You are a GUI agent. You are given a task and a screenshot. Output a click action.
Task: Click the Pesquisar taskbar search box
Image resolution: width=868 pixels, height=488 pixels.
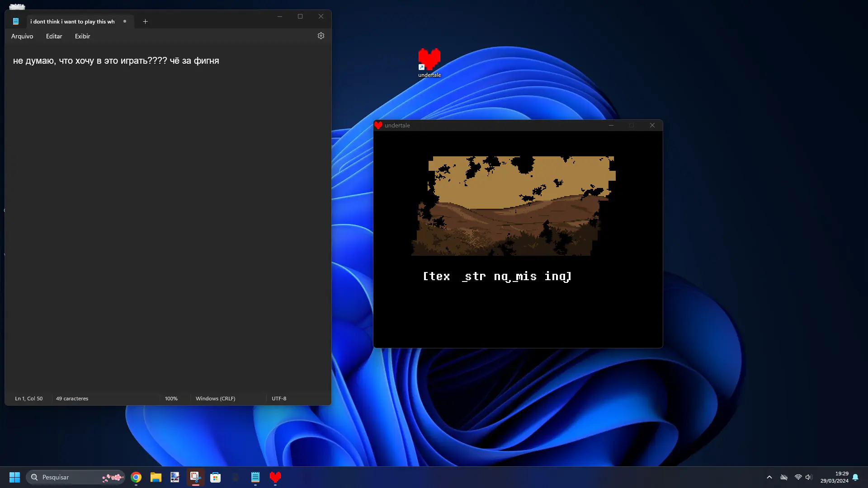click(x=68, y=477)
